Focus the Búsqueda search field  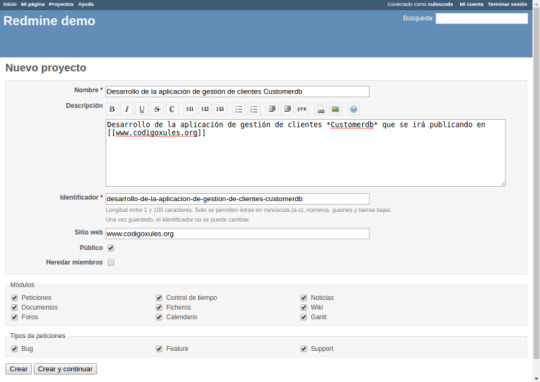coord(482,18)
